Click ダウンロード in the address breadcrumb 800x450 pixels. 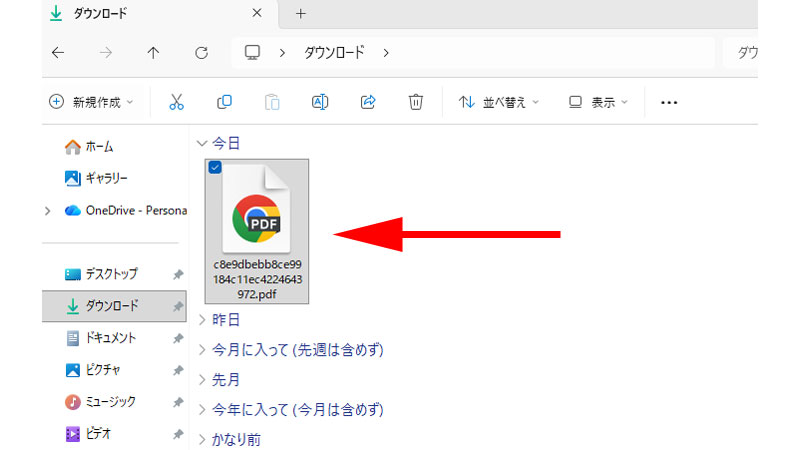[334, 53]
